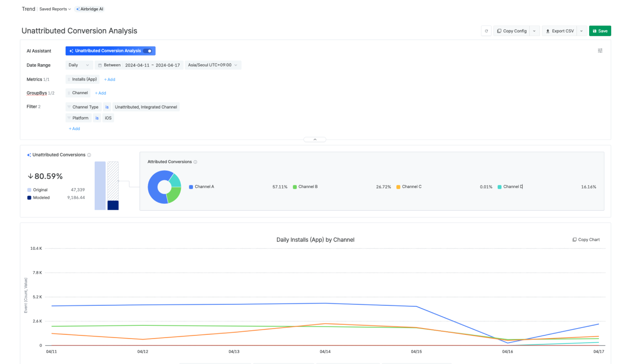Expand the Copy Config options arrow
The image size is (637, 364).
534,31
